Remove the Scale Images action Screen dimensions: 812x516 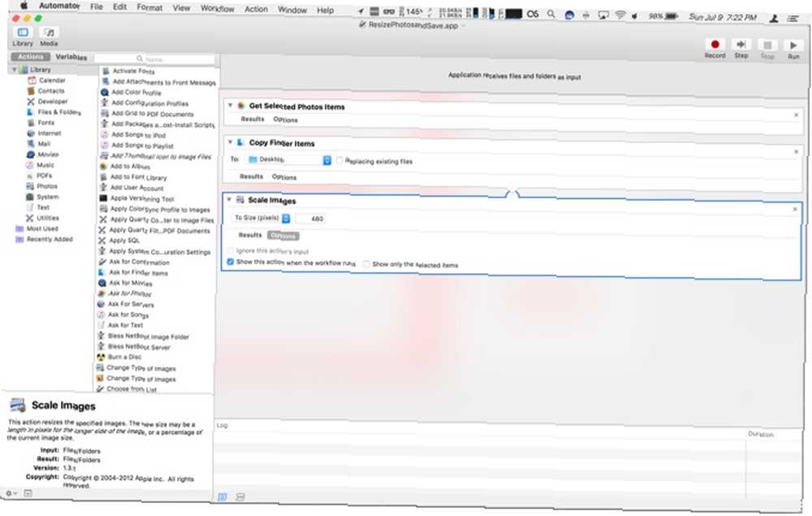coord(795,209)
